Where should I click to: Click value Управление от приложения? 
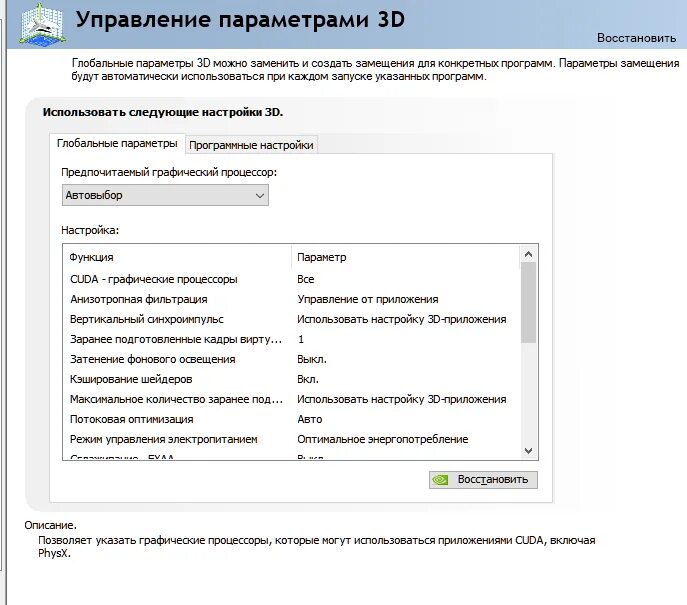(368, 299)
